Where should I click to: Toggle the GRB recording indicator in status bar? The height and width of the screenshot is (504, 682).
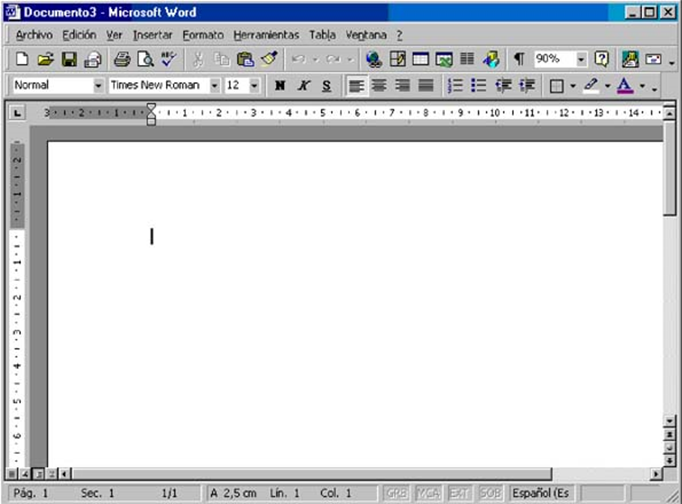tap(397, 493)
